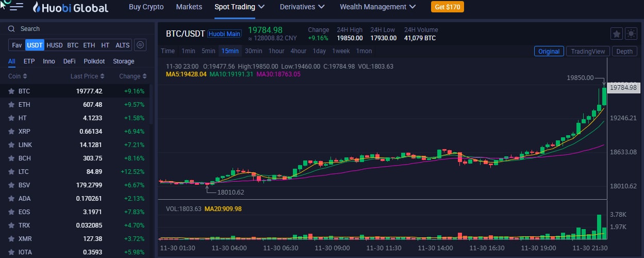The image size is (644, 258).
Task: Open coin list settings circle icon
Action: [x=140, y=45]
